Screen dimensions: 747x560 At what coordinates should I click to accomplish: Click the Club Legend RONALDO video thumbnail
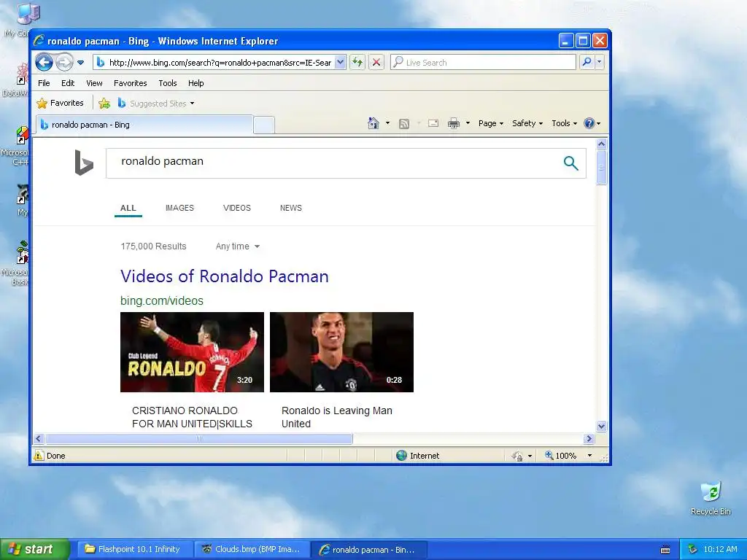coord(192,352)
